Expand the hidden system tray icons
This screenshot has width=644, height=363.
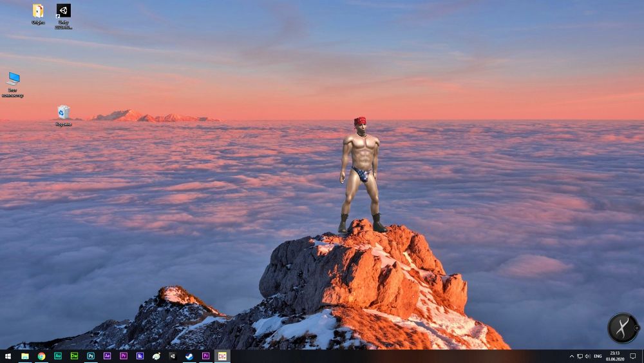tap(571, 356)
